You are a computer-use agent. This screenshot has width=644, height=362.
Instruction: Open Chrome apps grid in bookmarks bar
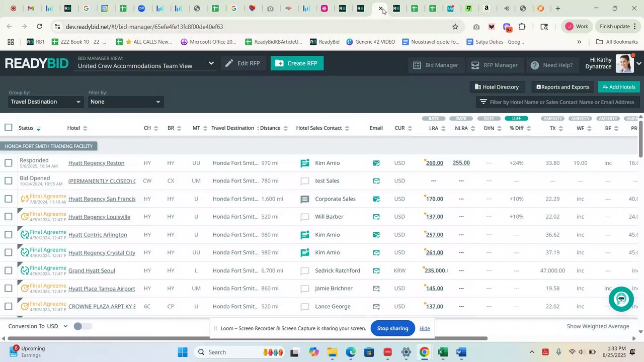click(11, 42)
